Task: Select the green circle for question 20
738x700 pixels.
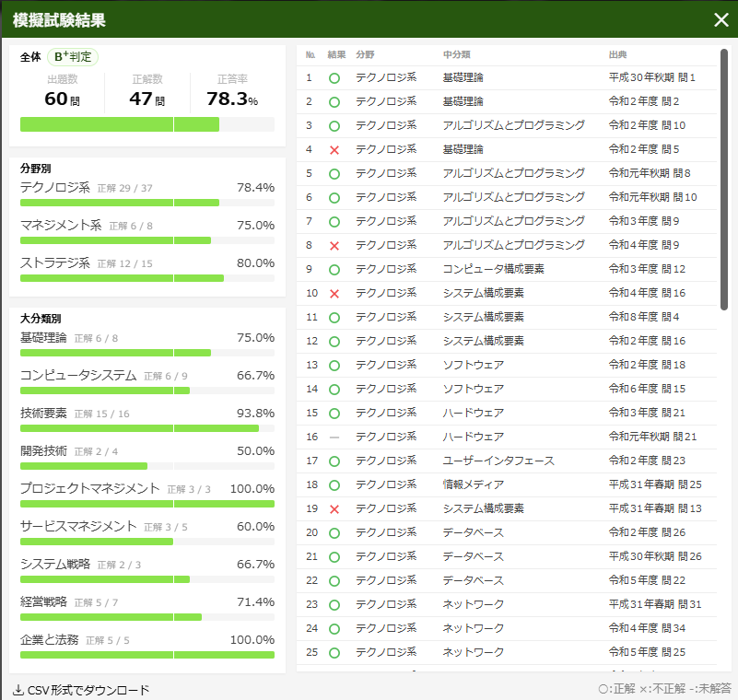Action: (x=334, y=533)
